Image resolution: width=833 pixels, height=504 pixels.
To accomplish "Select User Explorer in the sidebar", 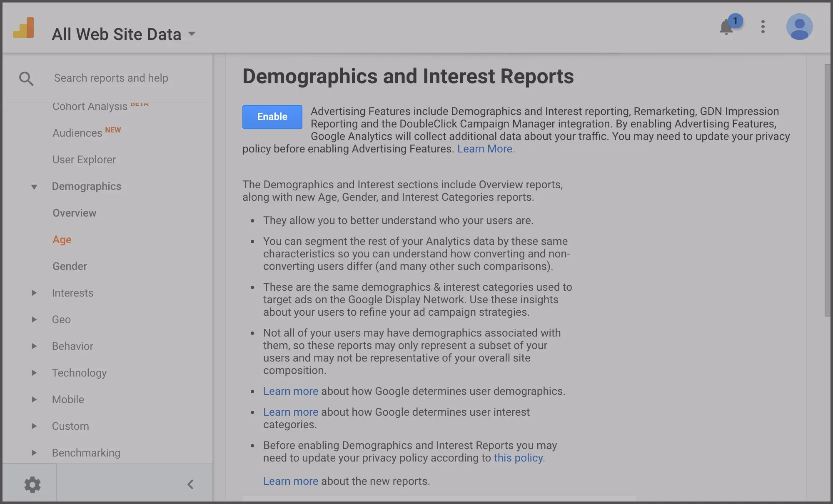I will 84,160.
